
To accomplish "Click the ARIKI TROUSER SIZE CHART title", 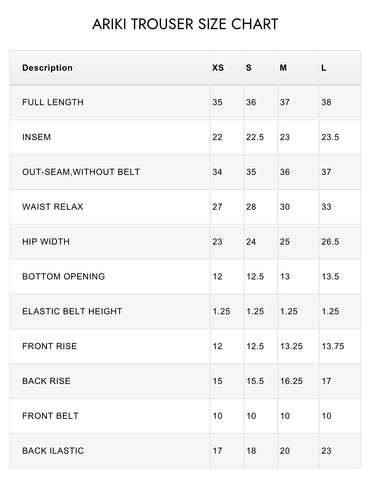I will [185, 24].
